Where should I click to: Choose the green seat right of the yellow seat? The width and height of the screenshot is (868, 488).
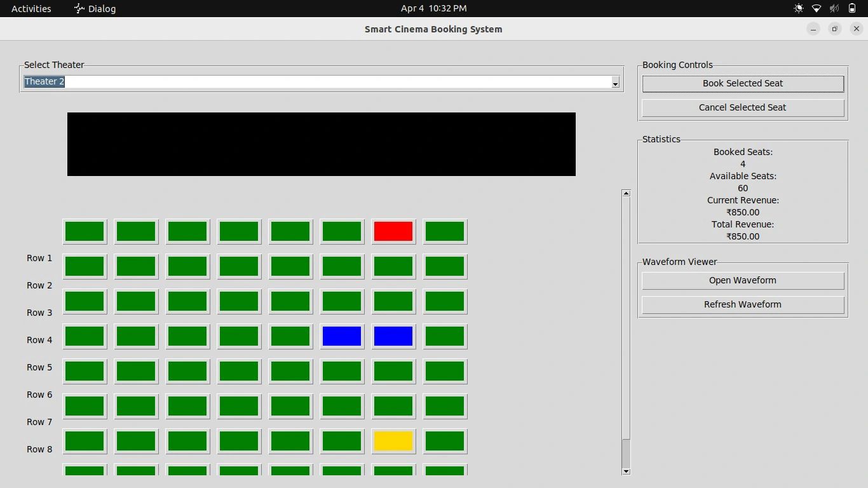[445, 441]
